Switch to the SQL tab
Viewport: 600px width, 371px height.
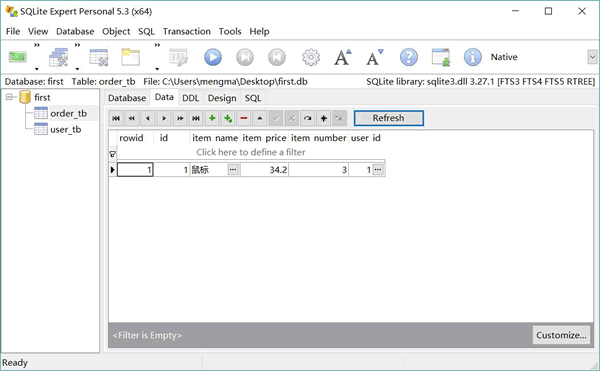tap(253, 98)
